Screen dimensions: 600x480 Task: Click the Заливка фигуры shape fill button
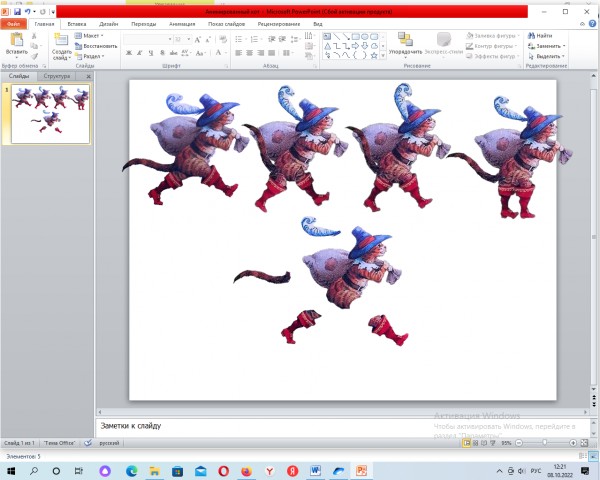[x=493, y=36]
